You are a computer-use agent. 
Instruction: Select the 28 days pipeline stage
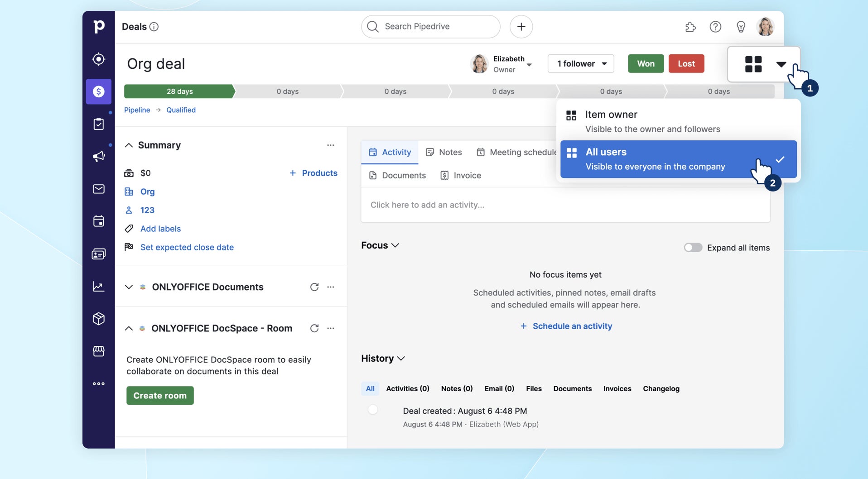click(179, 91)
